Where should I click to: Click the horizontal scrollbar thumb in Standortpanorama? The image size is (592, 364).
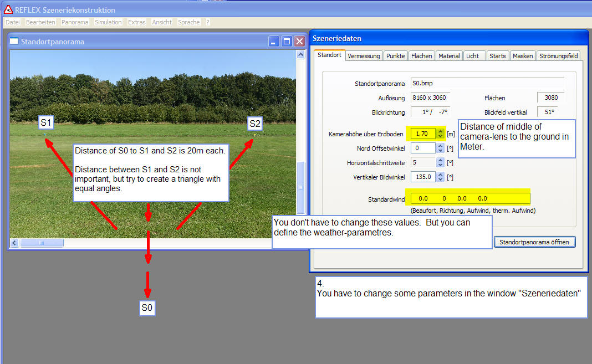pyautogui.click(x=42, y=243)
